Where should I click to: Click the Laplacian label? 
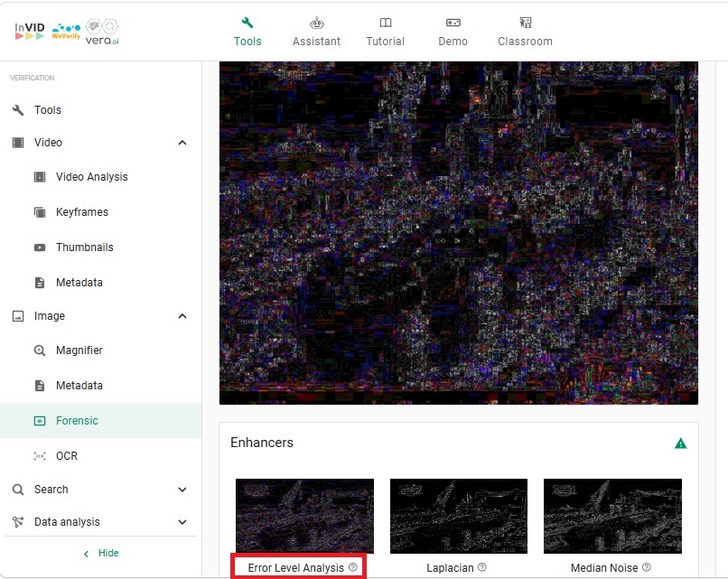(x=450, y=568)
